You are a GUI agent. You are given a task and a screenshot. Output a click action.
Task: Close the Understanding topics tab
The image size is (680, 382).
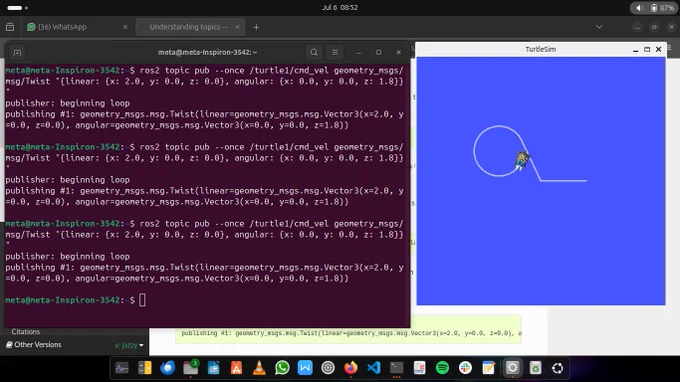pos(237,27)
